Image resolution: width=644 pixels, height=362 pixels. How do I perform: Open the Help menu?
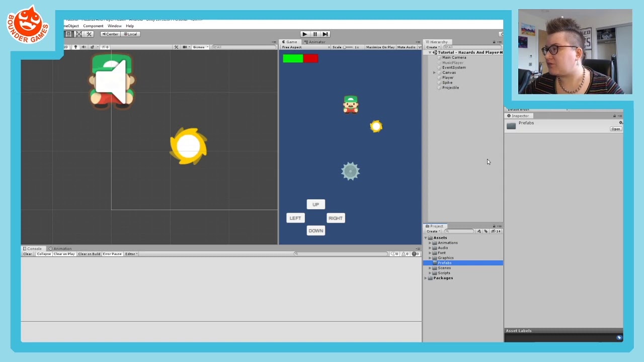pyautogui.click(x=130, y=26)
